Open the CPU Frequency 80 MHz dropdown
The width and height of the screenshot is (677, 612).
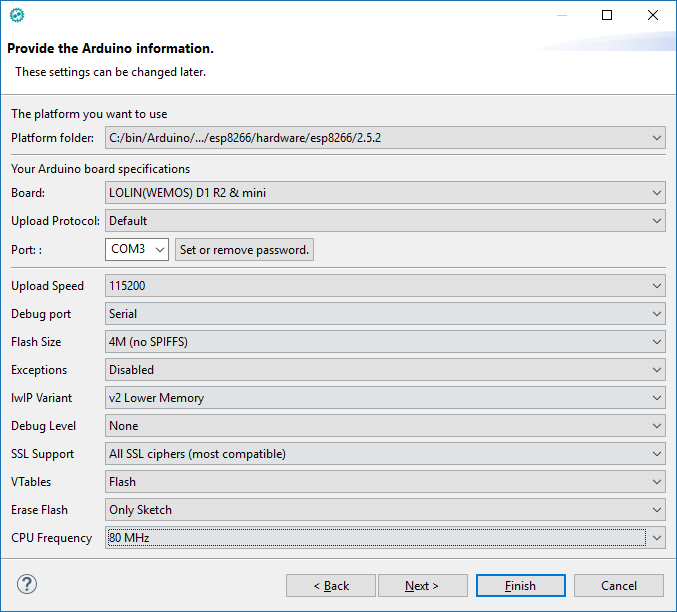385,538
